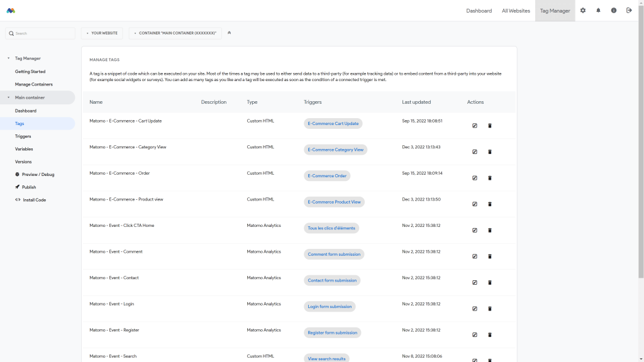Delete the E-Commerce Product view tag
Screen dimensions: 644x362
489,204
